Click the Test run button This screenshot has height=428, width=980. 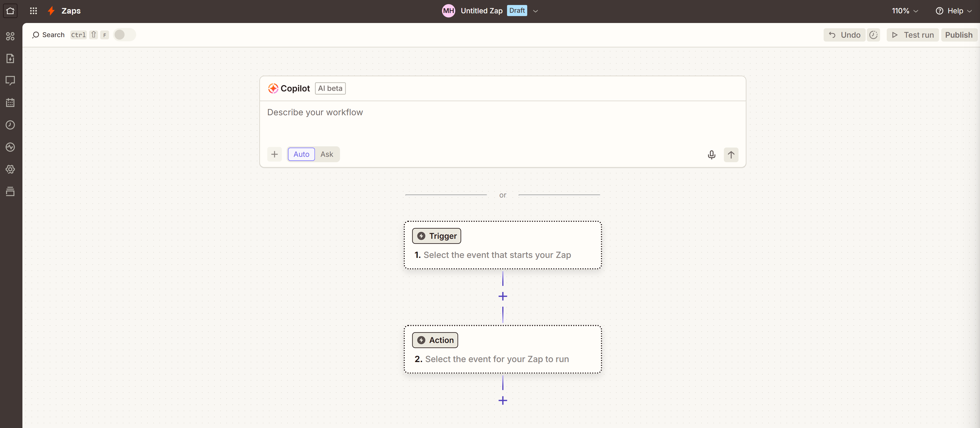click(912, 35)
